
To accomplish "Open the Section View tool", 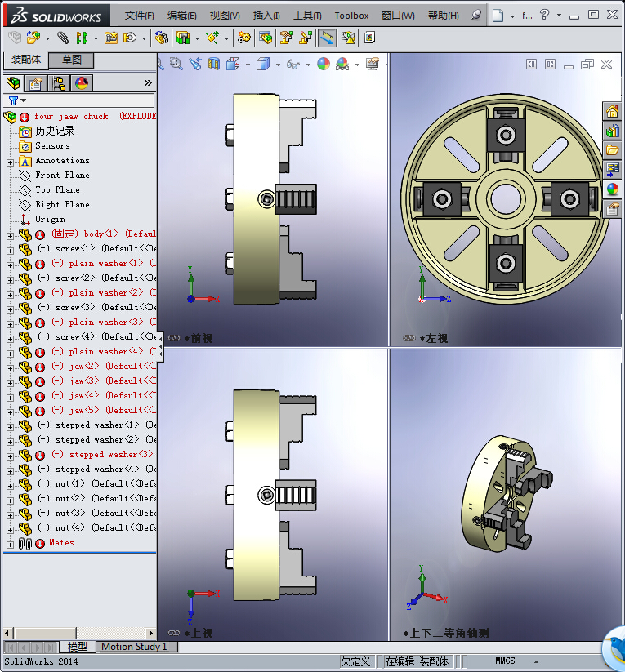I will point(214,64).
